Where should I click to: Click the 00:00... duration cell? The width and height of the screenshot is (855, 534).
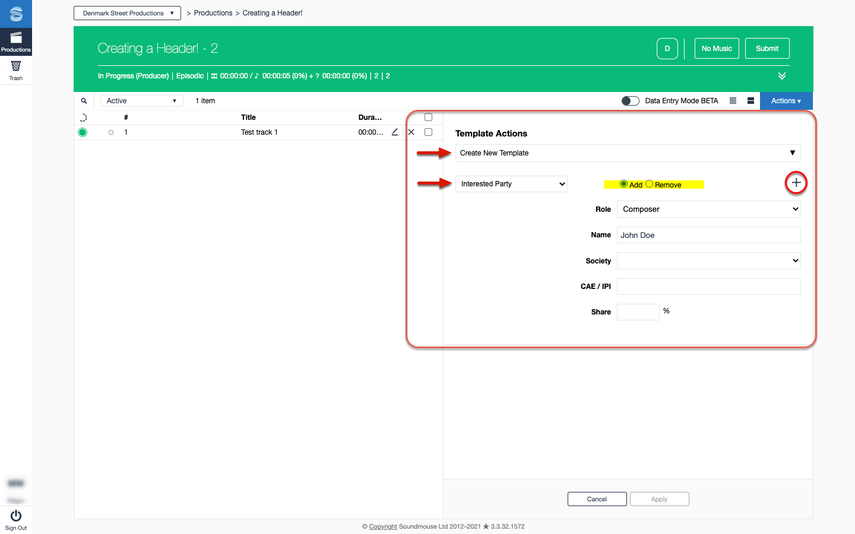370,132
